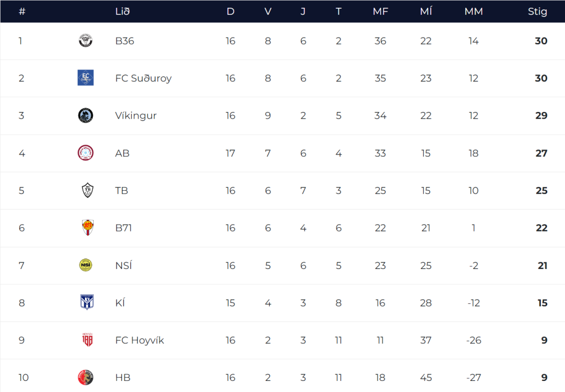Open the B71 shield logo
Screen dimensions: 565x392
[88, 228]
